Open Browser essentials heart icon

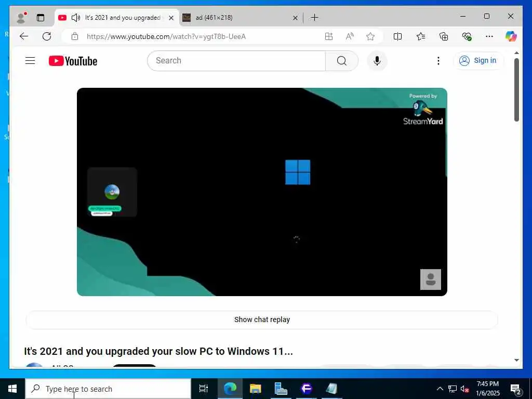pyautogui.click(x=467, y=36)
